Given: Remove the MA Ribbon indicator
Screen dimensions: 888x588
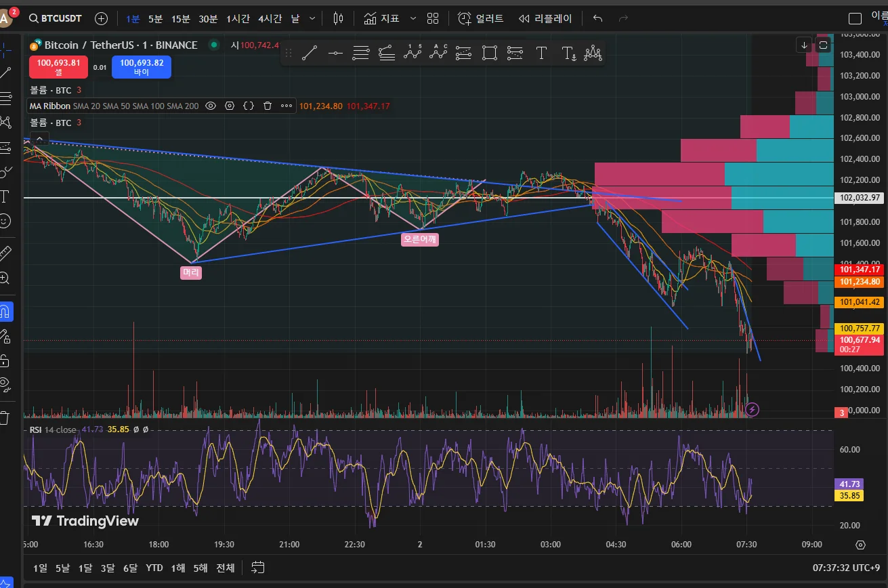Looking at the screenshot, I should (268, 106).
